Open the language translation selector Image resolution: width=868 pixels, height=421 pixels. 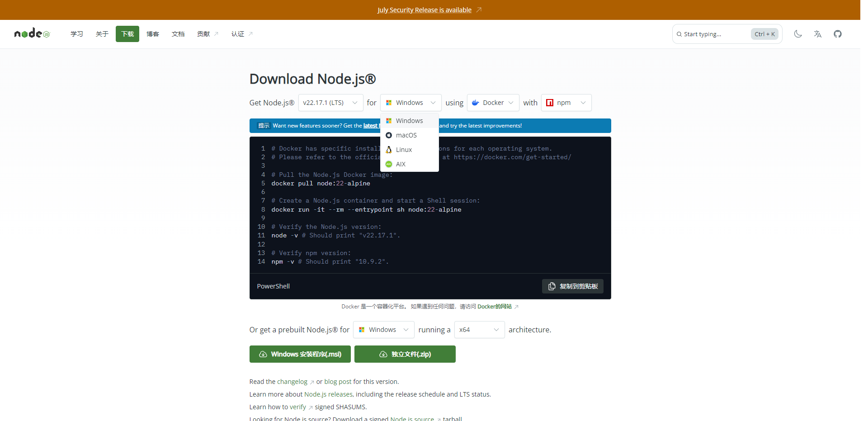818,34
